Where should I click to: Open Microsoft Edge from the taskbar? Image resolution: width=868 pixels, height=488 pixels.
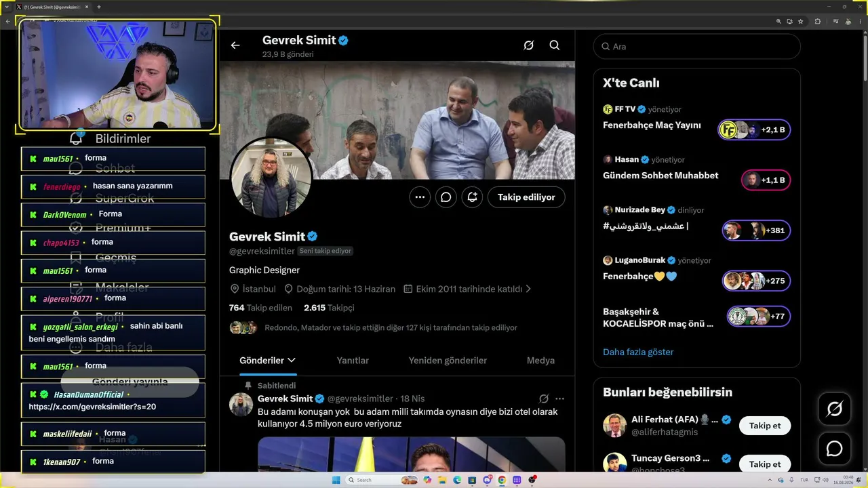click(456, 480)
